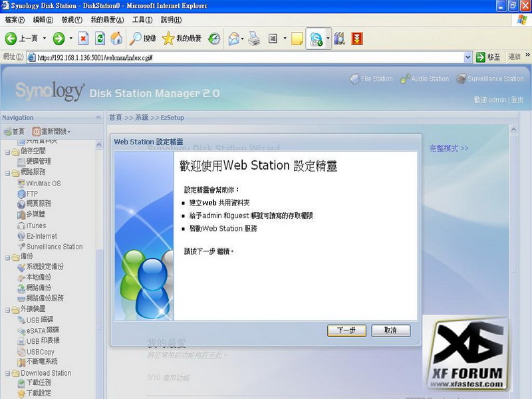Go to the browser Home page icon
This screenshot has width=532, height=399.
click(116, 39)
